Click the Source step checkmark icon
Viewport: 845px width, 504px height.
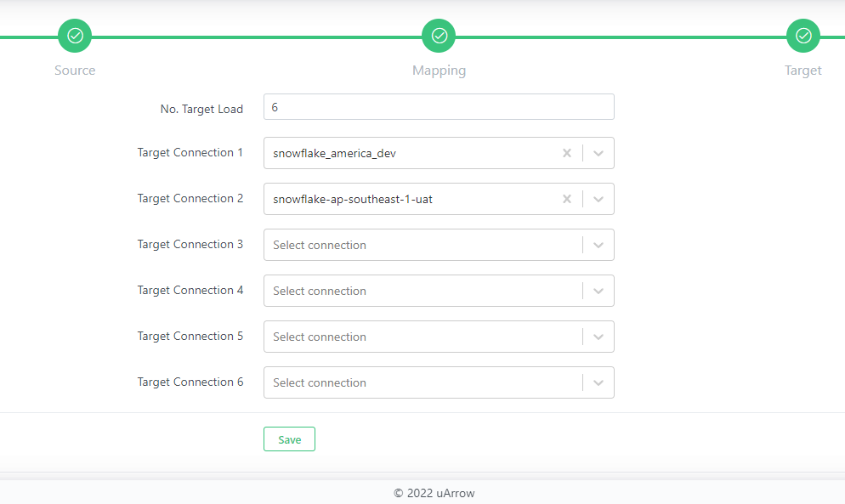pyautogui.click(x=75, y=36)
